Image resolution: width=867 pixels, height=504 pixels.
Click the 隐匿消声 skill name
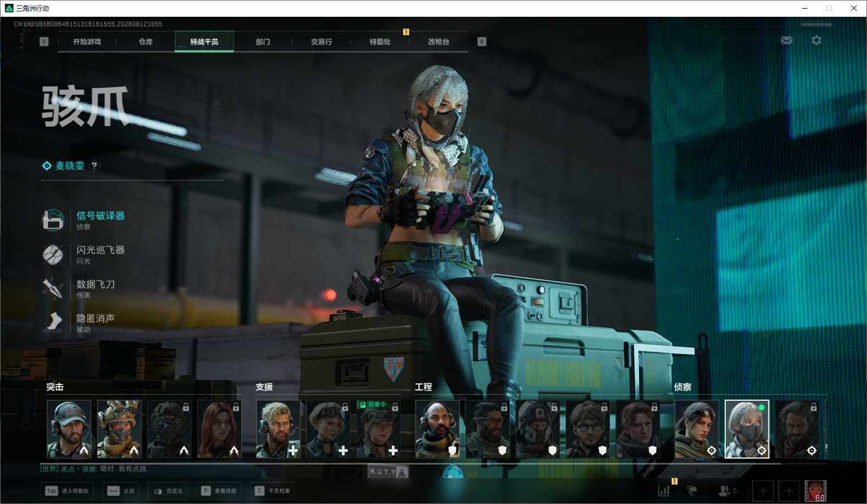96,318
